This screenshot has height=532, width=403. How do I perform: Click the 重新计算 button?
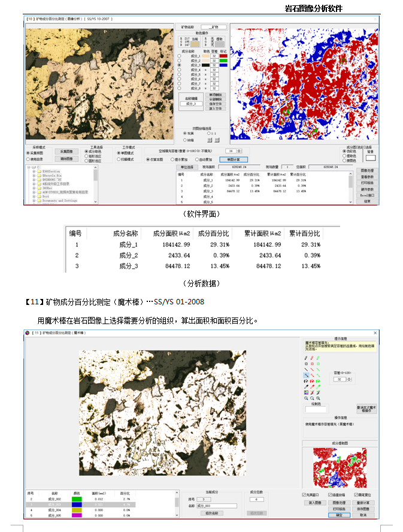click(x=363, y=503)
